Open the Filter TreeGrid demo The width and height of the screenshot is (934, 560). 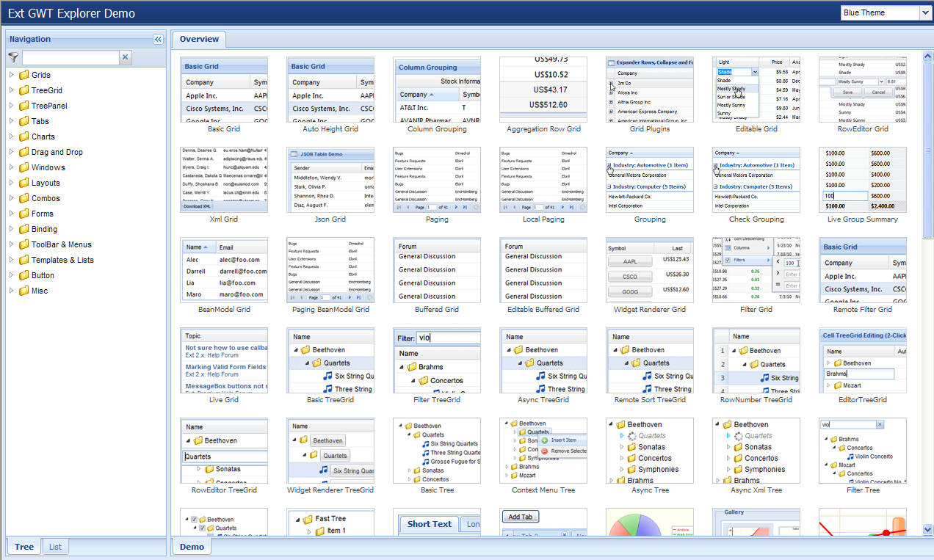[x=437, y=360]
